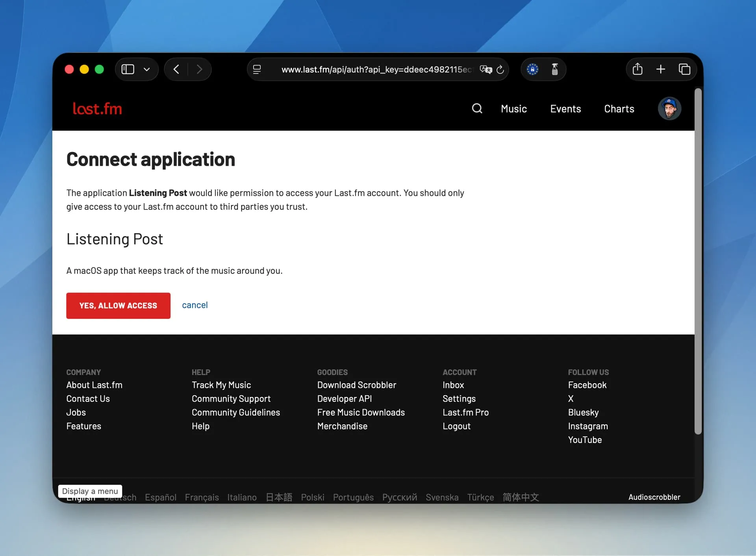
Task: Switch language to Türkçe
Action: [x=480, y=497]
